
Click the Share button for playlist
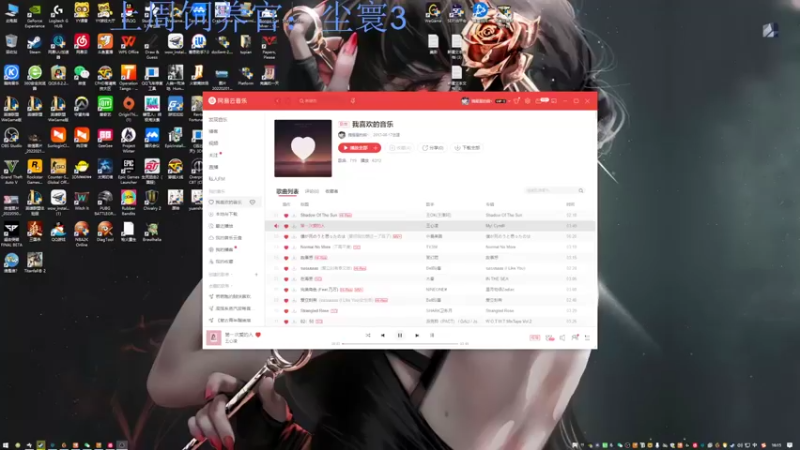pos(433,148)
